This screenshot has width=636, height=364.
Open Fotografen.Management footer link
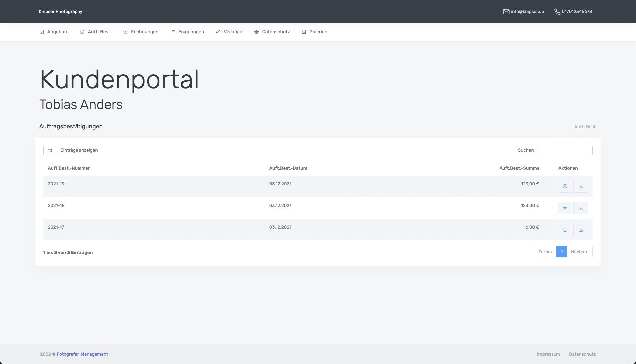point(82,354)
